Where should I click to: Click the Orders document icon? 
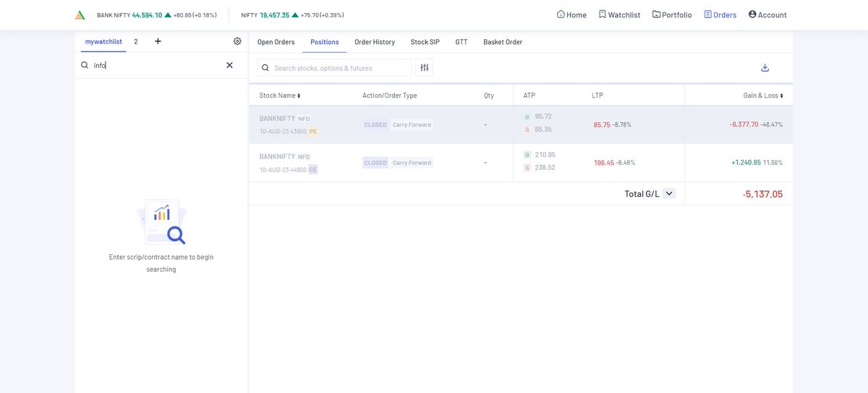(707, 14)
